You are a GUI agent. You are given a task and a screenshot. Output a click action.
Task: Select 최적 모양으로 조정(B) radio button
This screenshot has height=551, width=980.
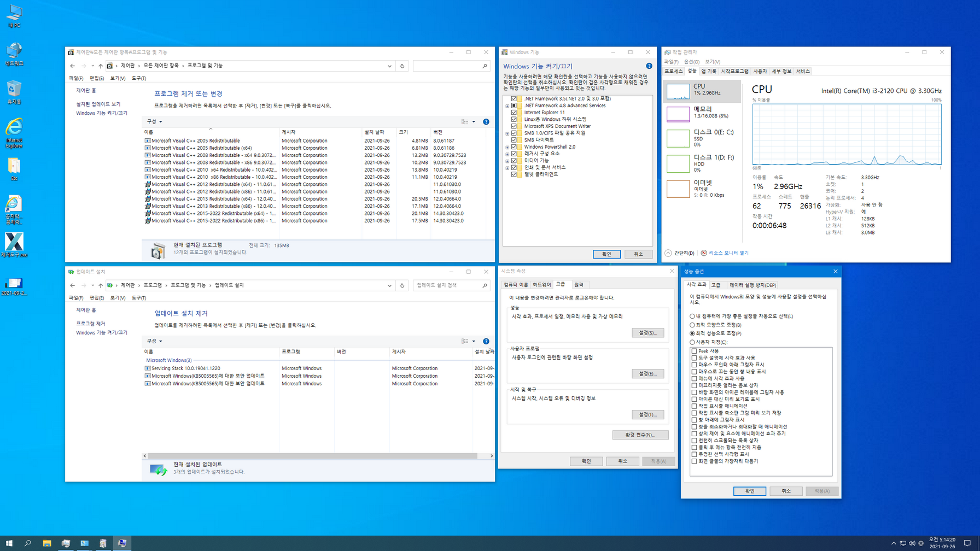tap(692, 325)
